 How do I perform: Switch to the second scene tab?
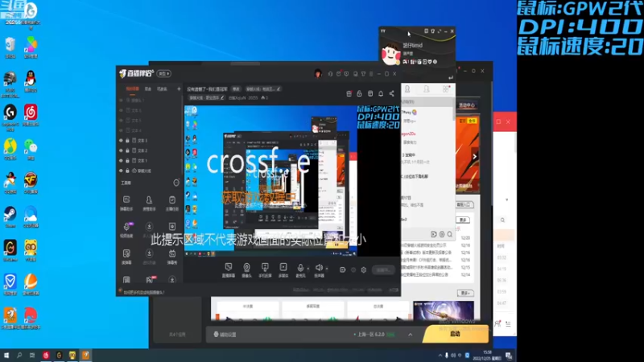pos(148,88)
